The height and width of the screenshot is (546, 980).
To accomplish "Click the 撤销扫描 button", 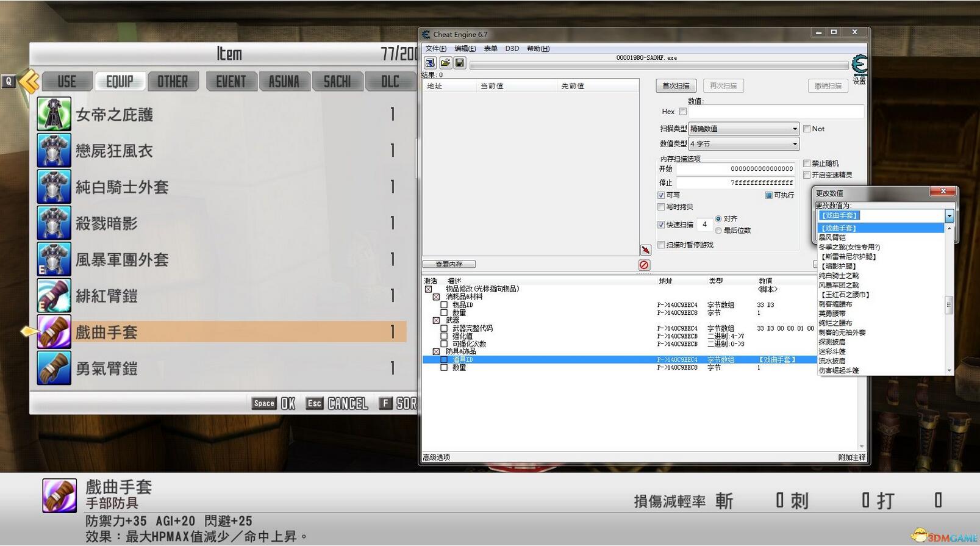I will (828, 86).
